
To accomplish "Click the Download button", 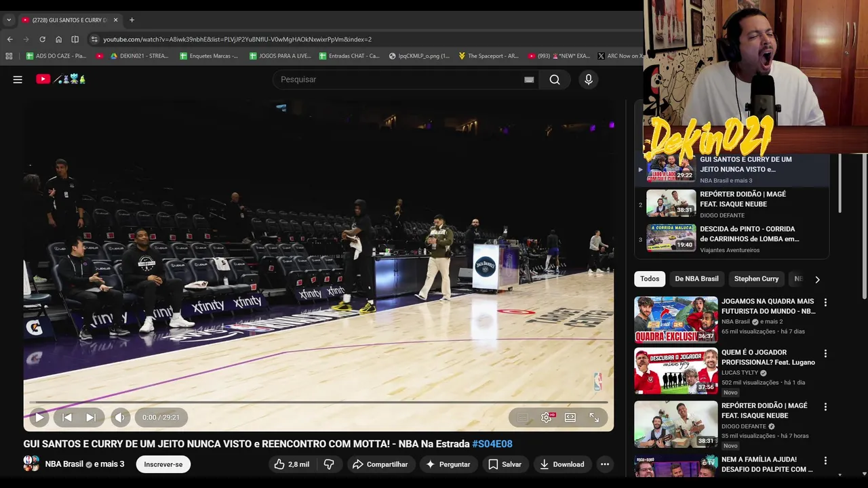I will coord(562,464).
